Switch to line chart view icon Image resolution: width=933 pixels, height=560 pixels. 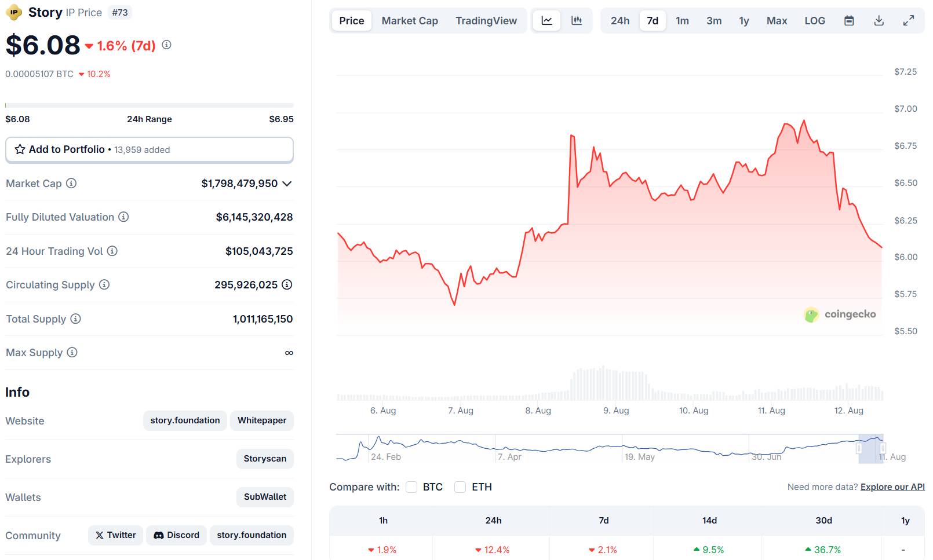(546, 21)
